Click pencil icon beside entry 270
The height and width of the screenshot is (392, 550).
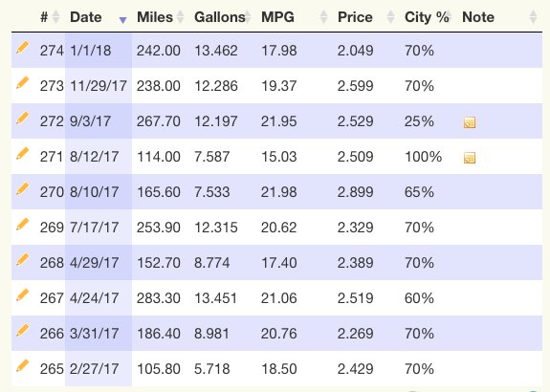[22, 189]
